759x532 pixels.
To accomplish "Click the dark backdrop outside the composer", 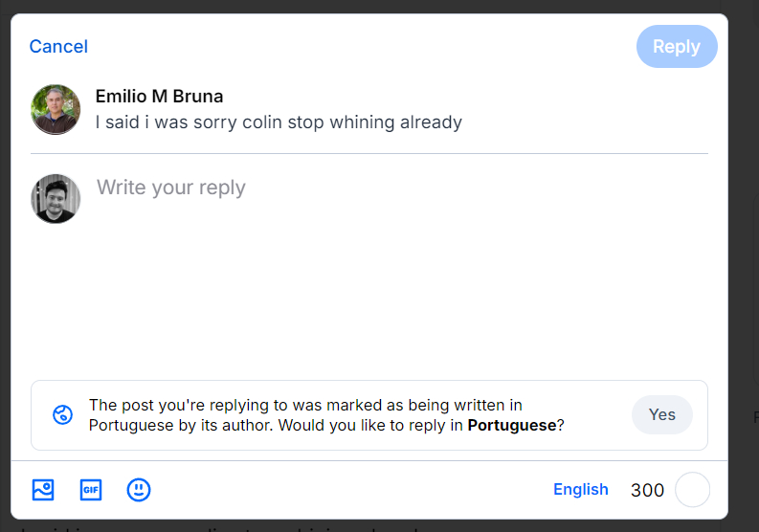I will [x=744, y=239].
